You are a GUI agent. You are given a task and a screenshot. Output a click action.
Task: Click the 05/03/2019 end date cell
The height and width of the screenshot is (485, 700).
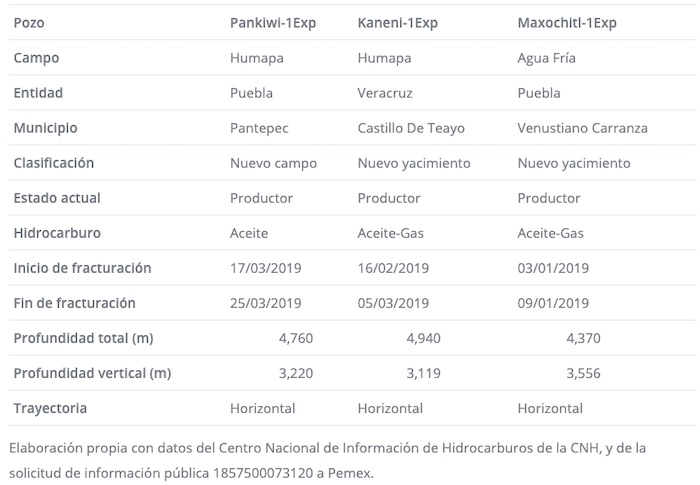click(393, 303)
